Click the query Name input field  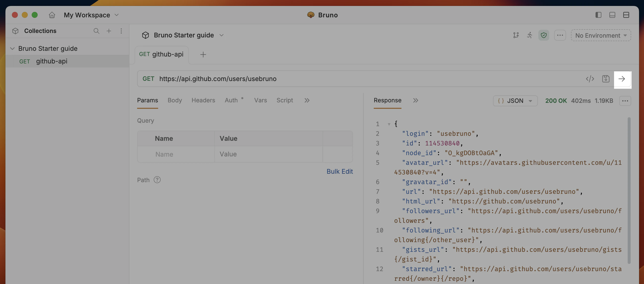(176, 154)
